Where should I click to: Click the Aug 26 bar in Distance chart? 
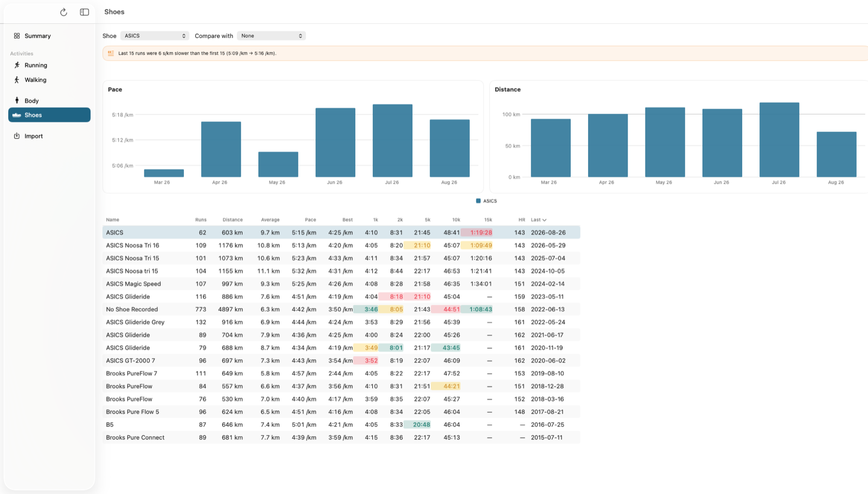(837, 154)
